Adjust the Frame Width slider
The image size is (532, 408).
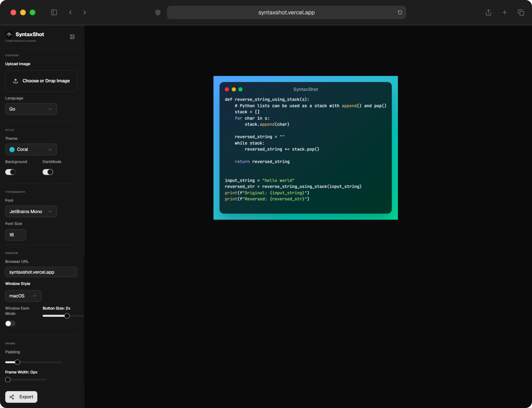tap(26, 380)
